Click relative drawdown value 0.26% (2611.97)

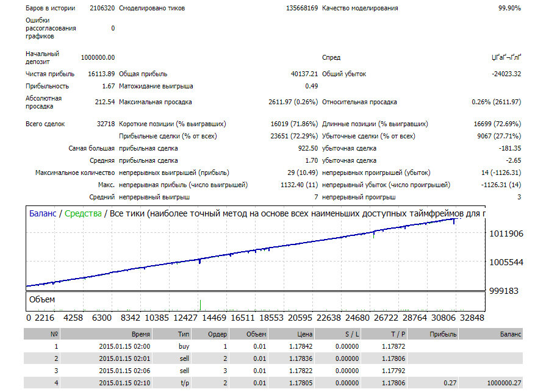point(497,102)
